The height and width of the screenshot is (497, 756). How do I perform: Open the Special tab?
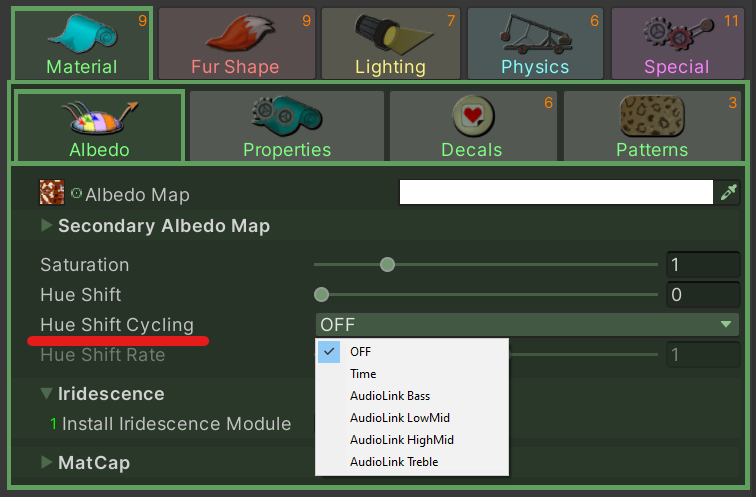(677, 43)
